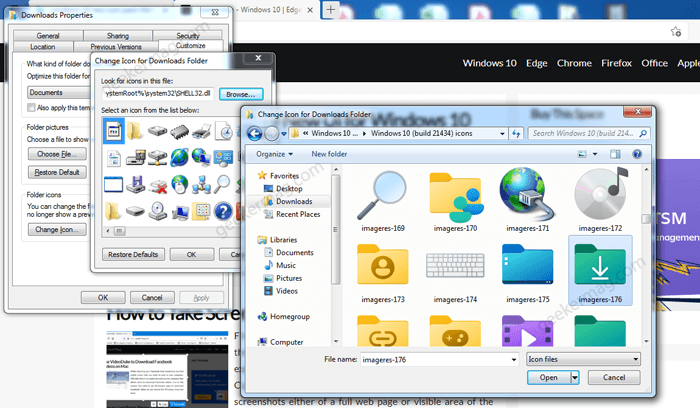Click OK in the Change Icon dialog

click(192, 254)
